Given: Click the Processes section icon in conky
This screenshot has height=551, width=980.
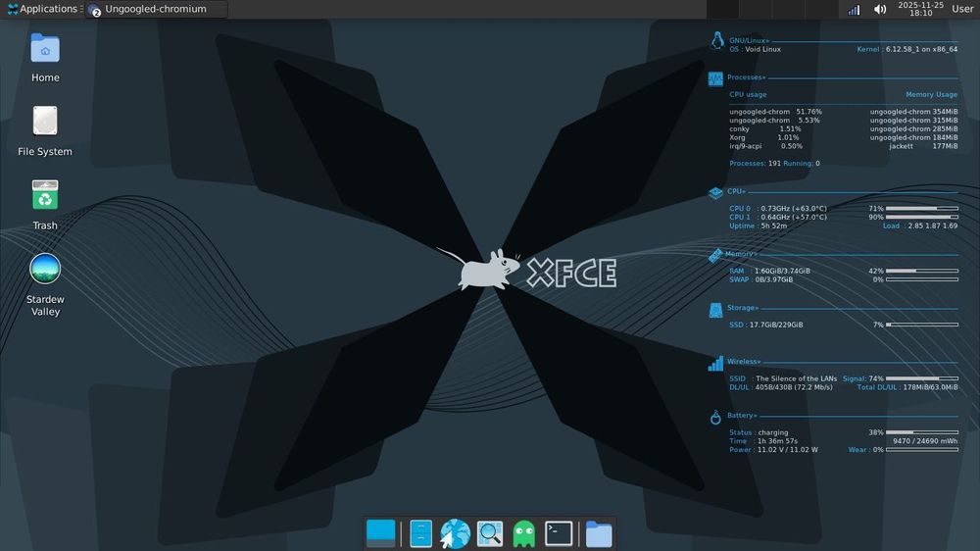Looking at the screenshot, I should point(715,78).
